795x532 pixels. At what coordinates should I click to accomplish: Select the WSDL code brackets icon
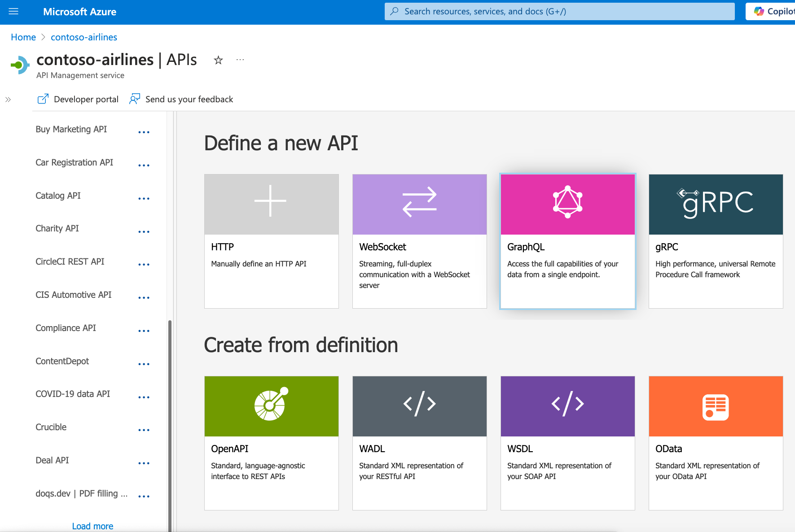568,404
